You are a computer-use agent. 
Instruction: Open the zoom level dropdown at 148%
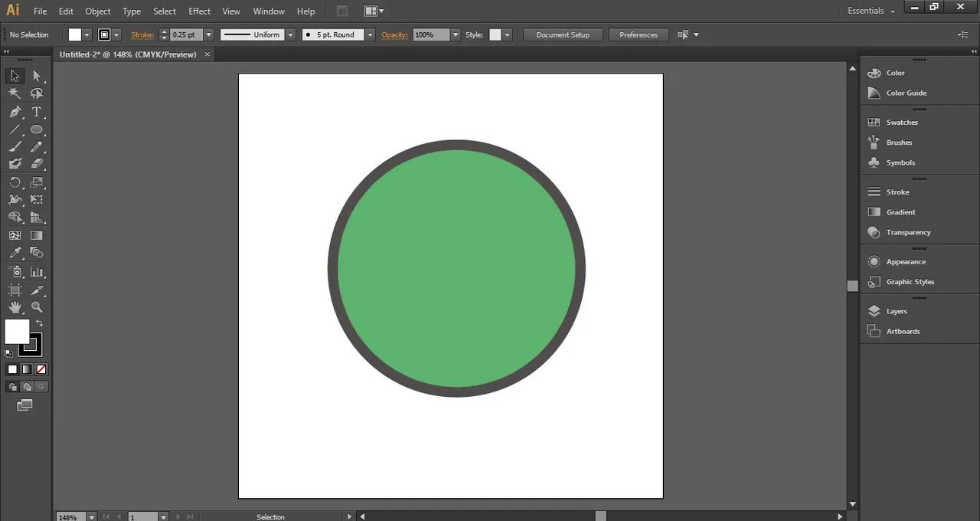[x=92, y=517]
